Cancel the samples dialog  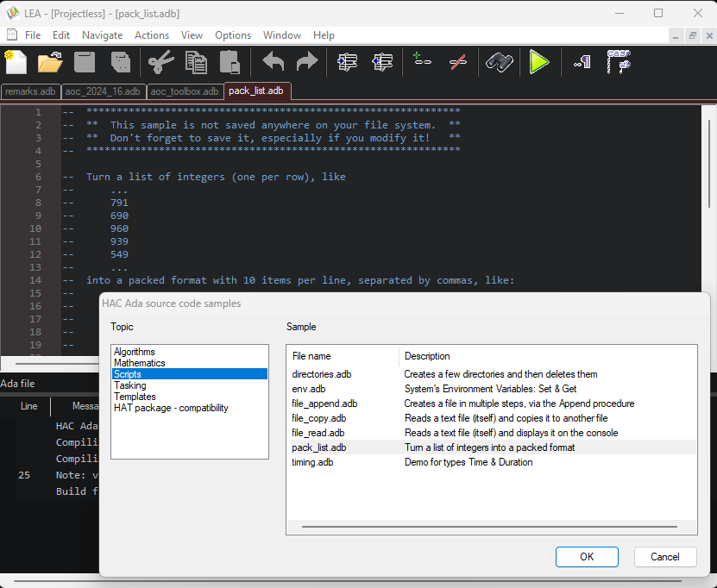coord(665,556)
